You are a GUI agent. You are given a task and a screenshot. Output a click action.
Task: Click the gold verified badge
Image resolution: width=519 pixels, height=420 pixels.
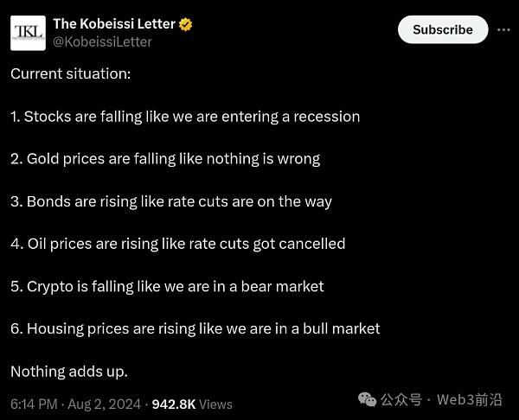[x=186, y=24]
